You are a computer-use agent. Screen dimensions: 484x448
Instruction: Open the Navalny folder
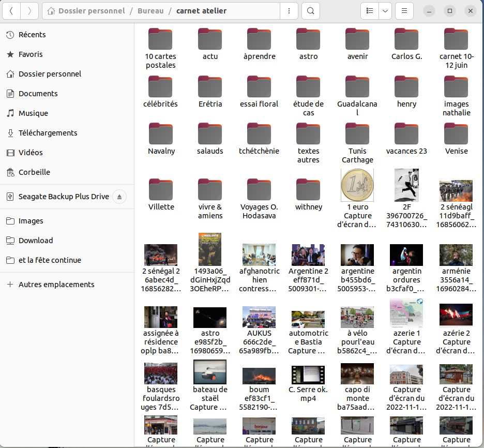pyautogui.click(x=160, y=135)
